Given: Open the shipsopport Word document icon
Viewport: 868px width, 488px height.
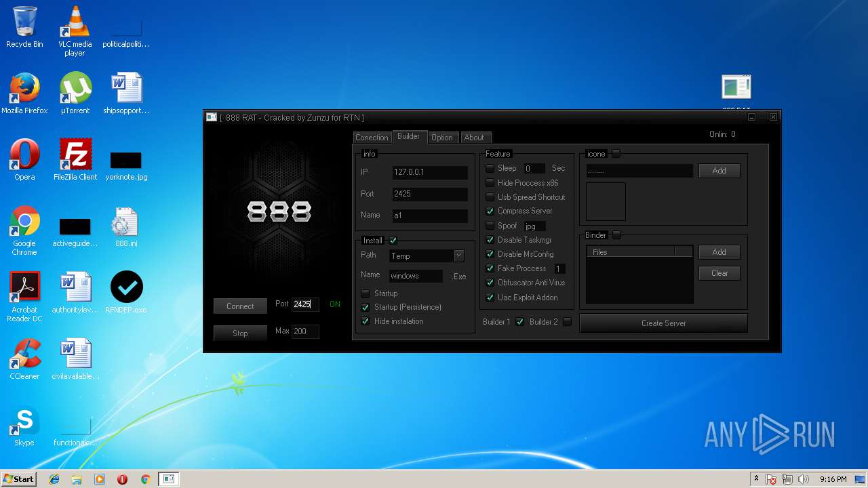Looking at the screenshot, I should (x=126, y=94).
